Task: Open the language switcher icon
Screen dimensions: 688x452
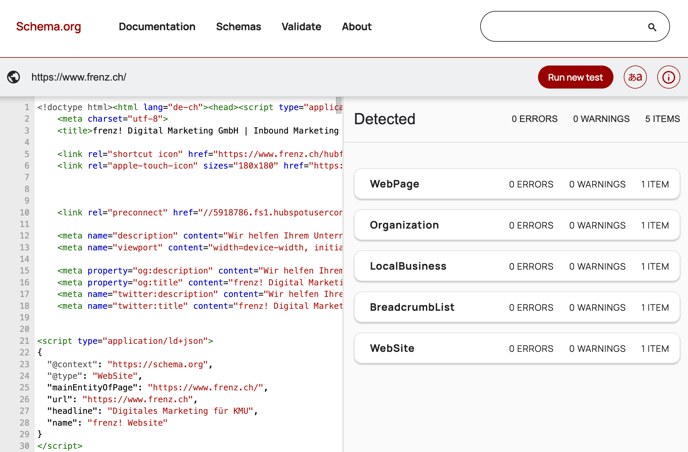Action: (635, 77)
